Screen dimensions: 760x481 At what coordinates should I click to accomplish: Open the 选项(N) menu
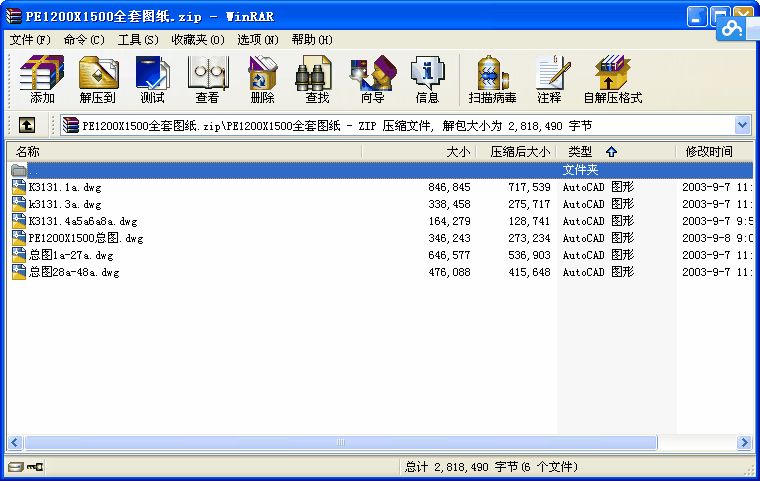(258, 40)
